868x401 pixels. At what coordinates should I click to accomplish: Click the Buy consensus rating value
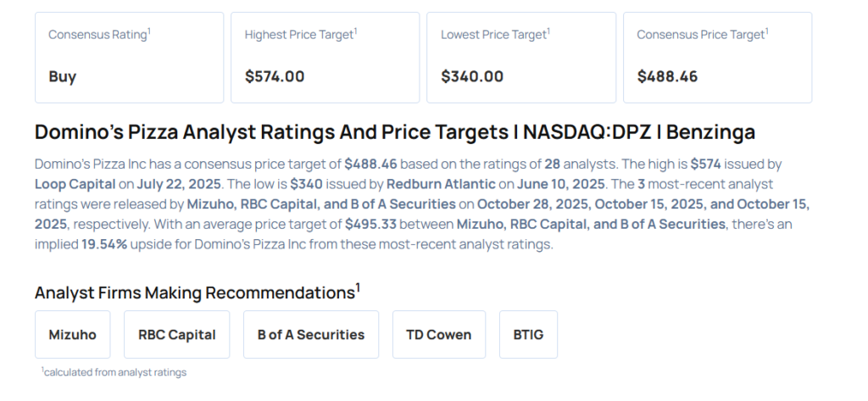[x=62, y=76]
